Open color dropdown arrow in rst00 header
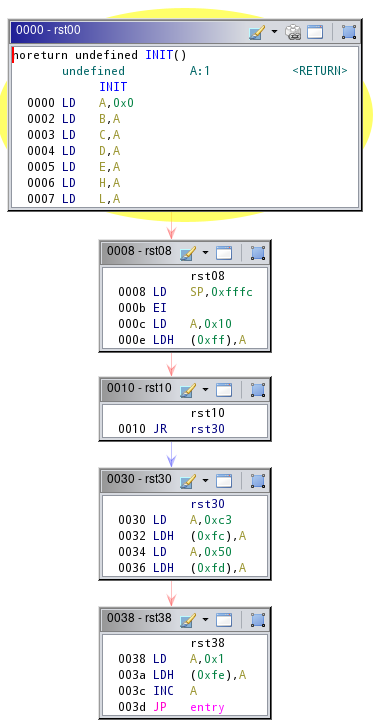This screenshot has width=375, height=726. [274, 32]
